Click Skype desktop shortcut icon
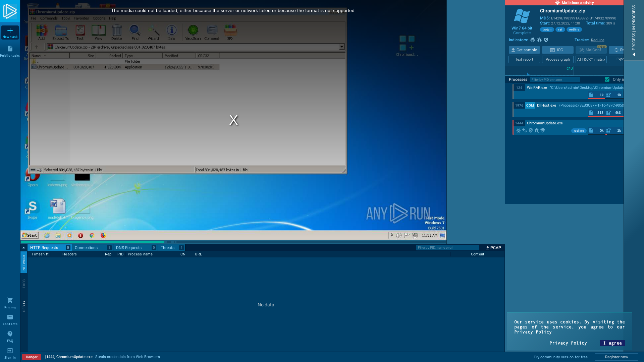 click(x=33, y=209)
